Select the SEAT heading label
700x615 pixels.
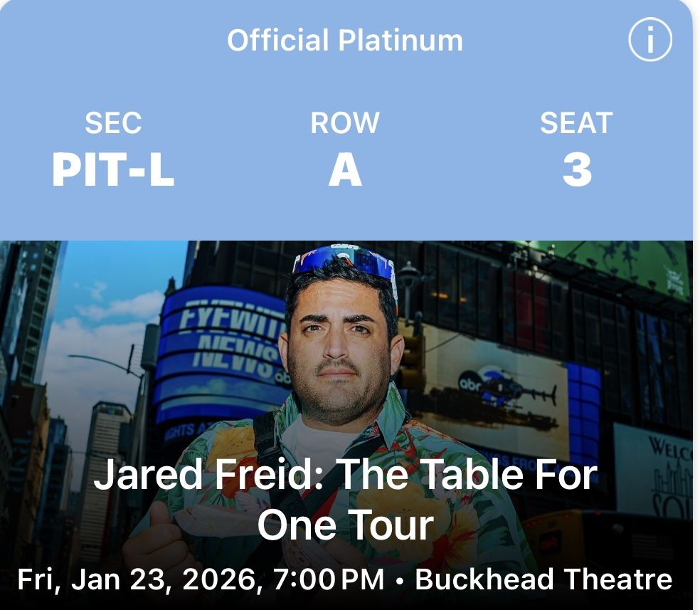(576, 124)
